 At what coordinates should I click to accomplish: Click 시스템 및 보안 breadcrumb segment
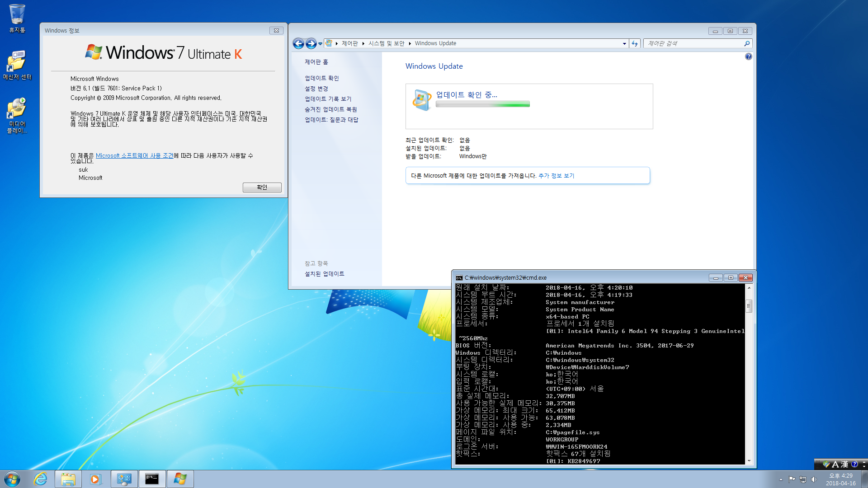point(387,43)
